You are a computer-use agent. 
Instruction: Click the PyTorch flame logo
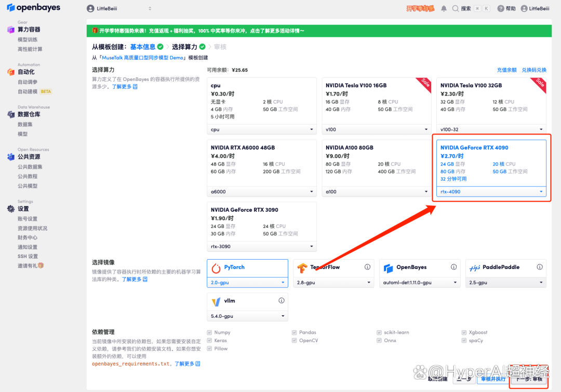coord(216,268)
